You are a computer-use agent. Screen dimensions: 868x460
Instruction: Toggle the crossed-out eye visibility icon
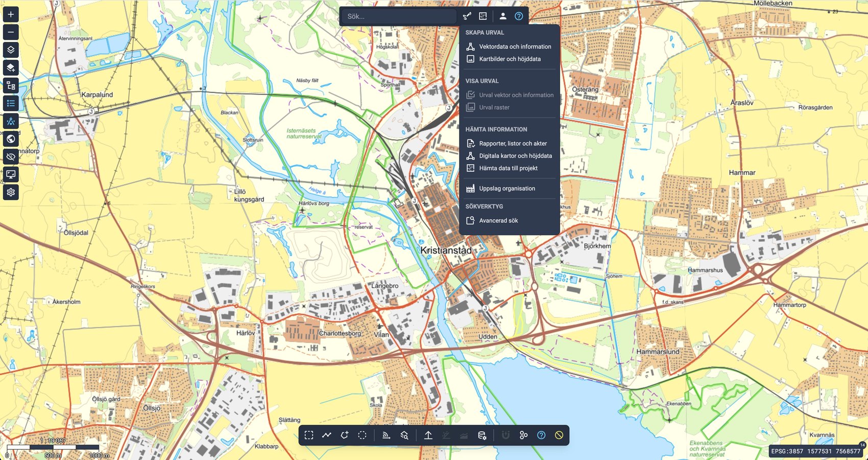(x=11, y=157)
